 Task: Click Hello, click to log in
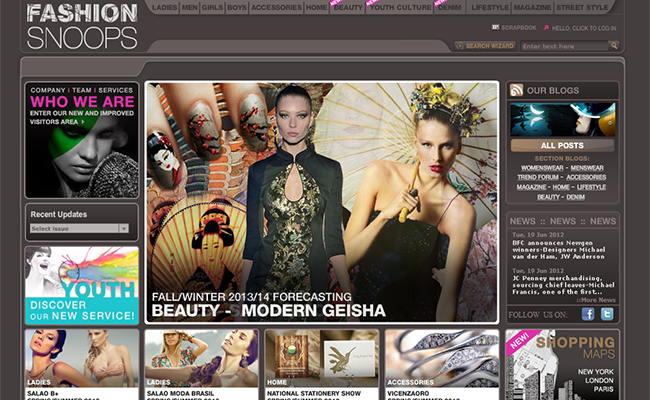584,28
